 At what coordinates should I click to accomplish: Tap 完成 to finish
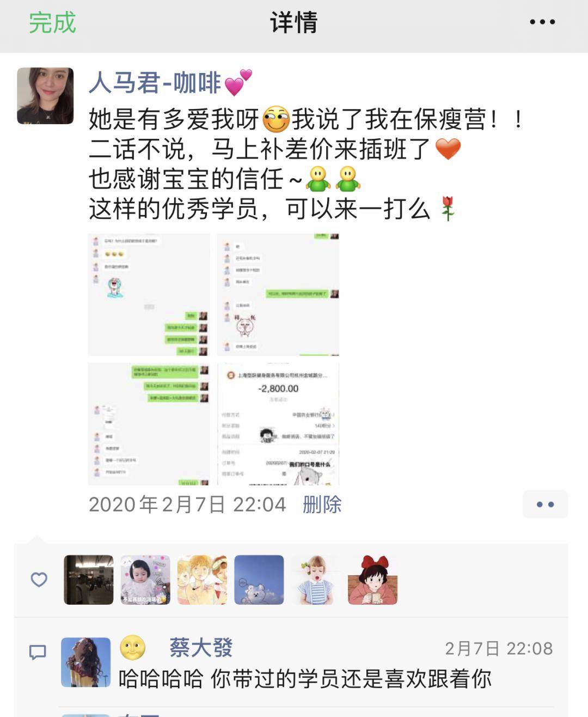tap(52, 23)
